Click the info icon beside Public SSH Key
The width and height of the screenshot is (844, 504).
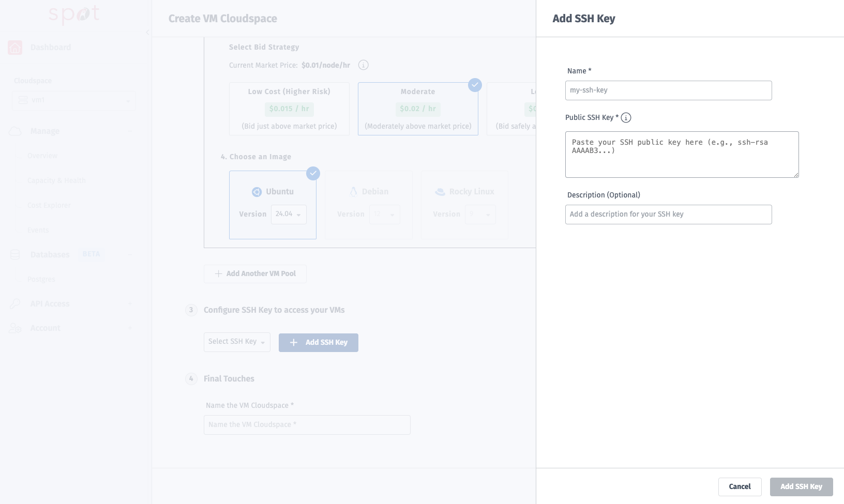pos(626,118)
